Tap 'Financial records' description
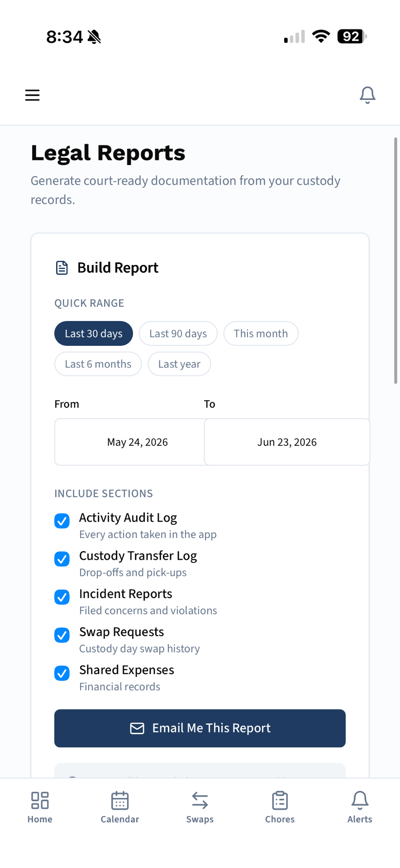 tap(120, 687)
